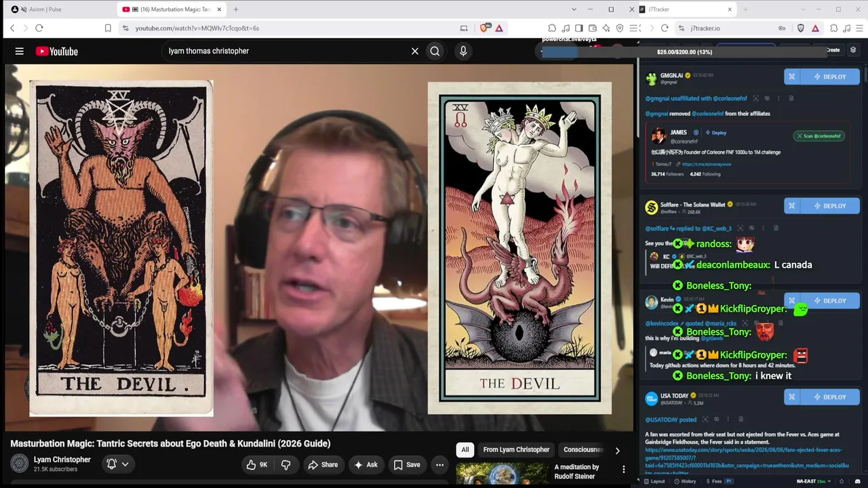868x488 pixels.
Task: Toggle the sidebar panel in YouTube window
Action: click(x=579, y=28)
